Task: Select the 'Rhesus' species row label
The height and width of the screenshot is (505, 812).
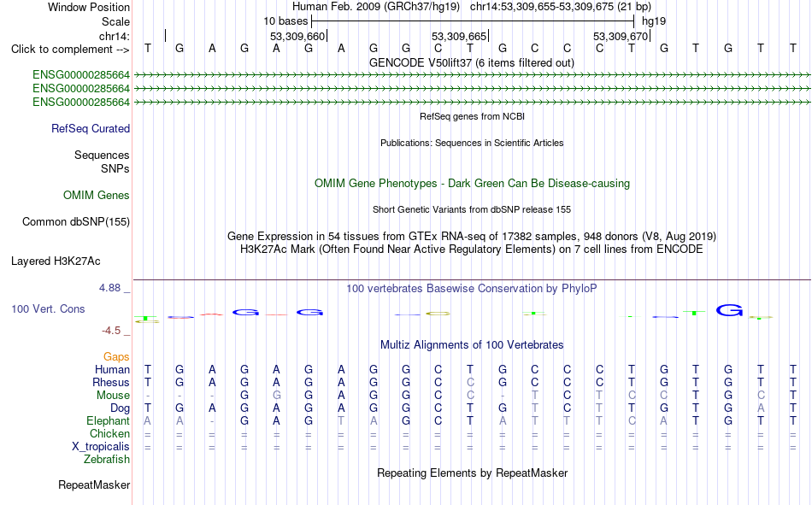Action: point(111,382)
